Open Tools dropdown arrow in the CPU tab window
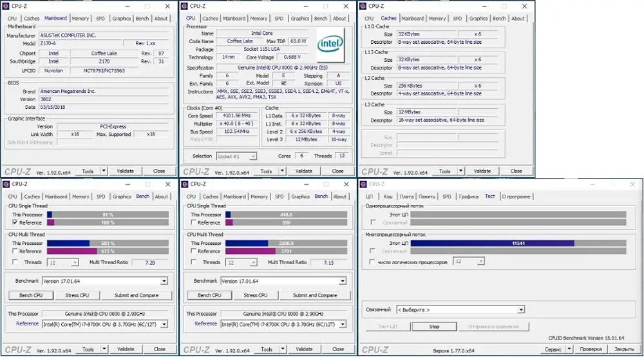Image resolution: width=644 pixels, height=357 pixels. (x=282, y=171)
